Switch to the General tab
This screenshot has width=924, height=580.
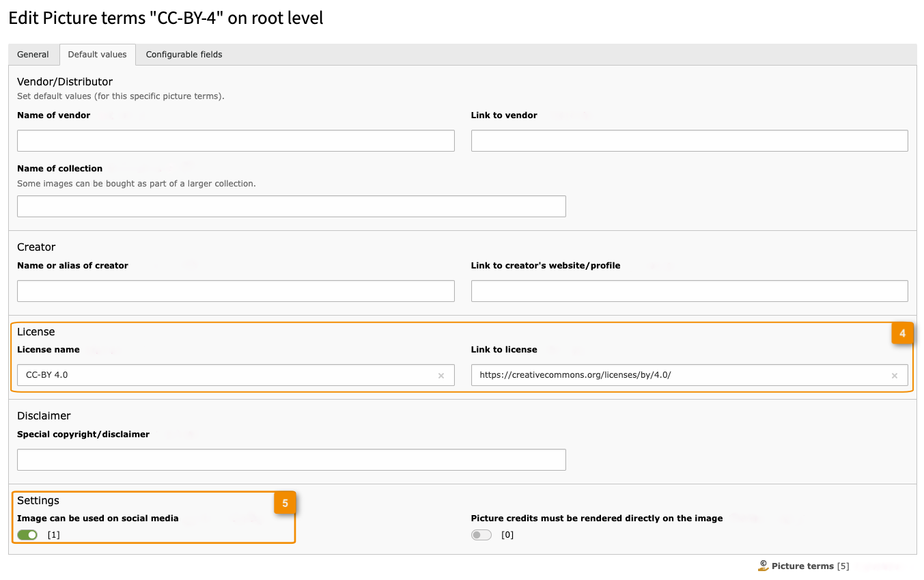click(33, 55)
